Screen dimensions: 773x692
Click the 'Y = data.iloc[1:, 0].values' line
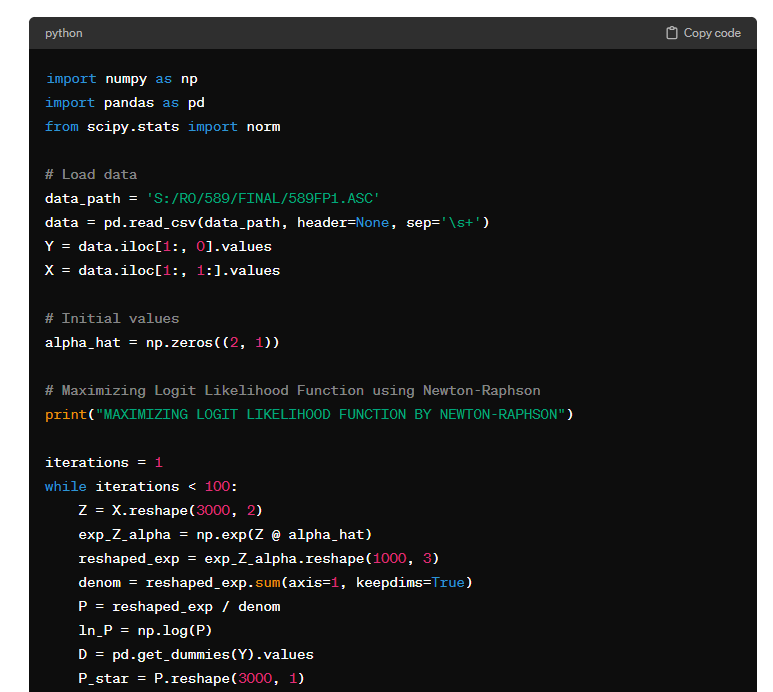158,246
